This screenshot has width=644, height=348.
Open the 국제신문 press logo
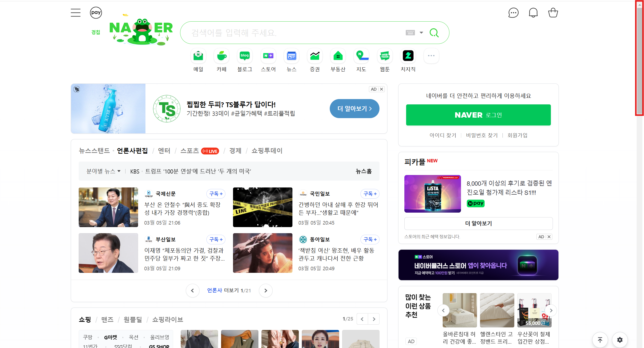point(149,194)
